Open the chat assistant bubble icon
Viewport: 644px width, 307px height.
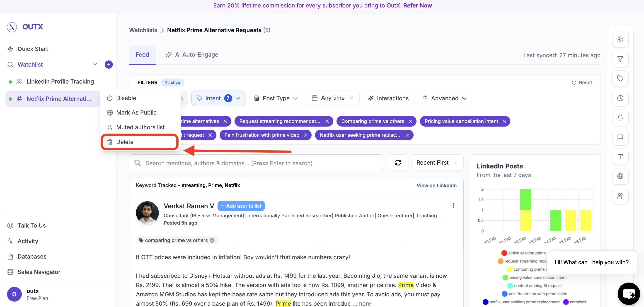(629, 293)
